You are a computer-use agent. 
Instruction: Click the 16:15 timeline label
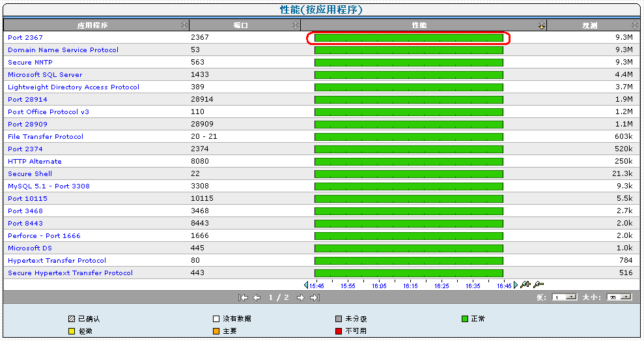coord(410,286)
